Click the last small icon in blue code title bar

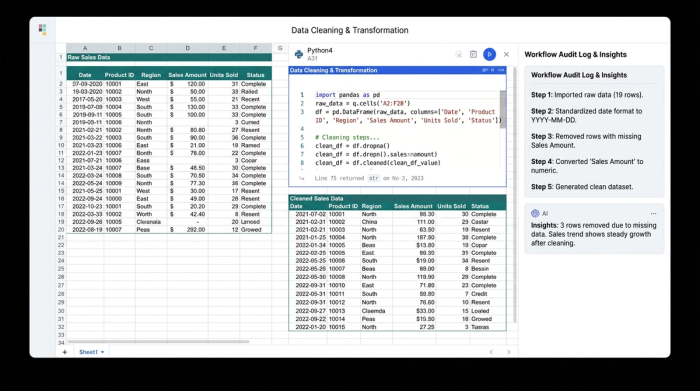coord(501,70)
